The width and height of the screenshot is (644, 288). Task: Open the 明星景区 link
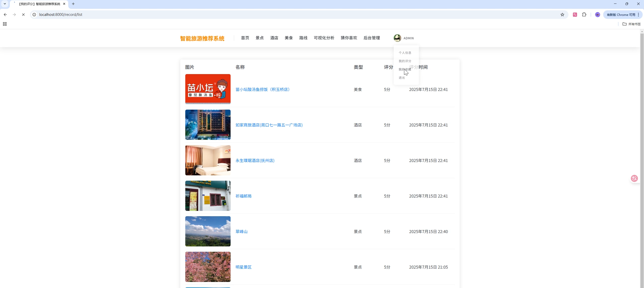243,267
